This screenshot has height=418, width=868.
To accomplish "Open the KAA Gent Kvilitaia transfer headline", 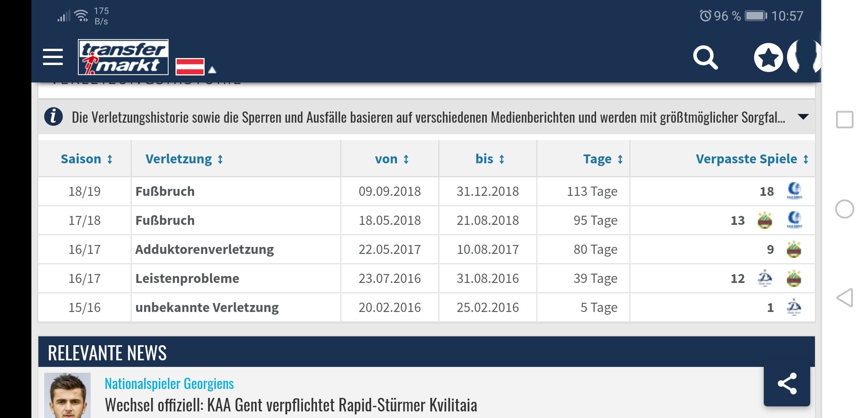I will [291, 405].
